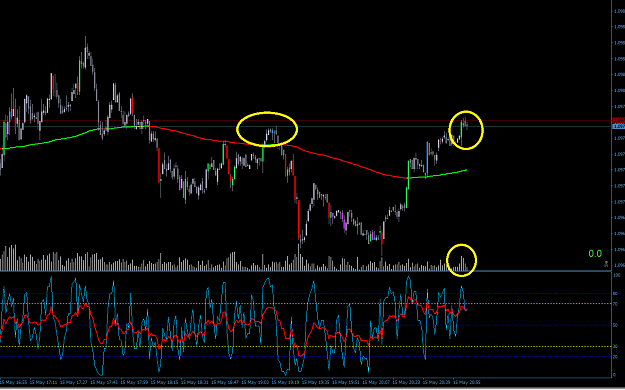Click the 15 May 17:59 time label
625x390 pixels.
click(x=134, y=382)
